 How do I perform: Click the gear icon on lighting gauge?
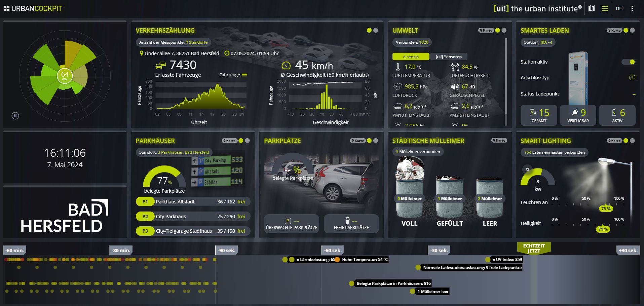527,169
